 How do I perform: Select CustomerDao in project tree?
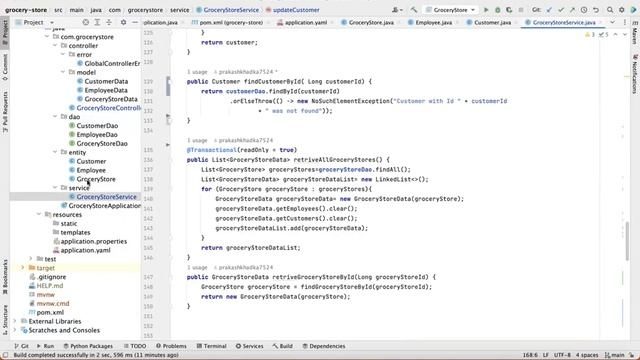point(97,126)
